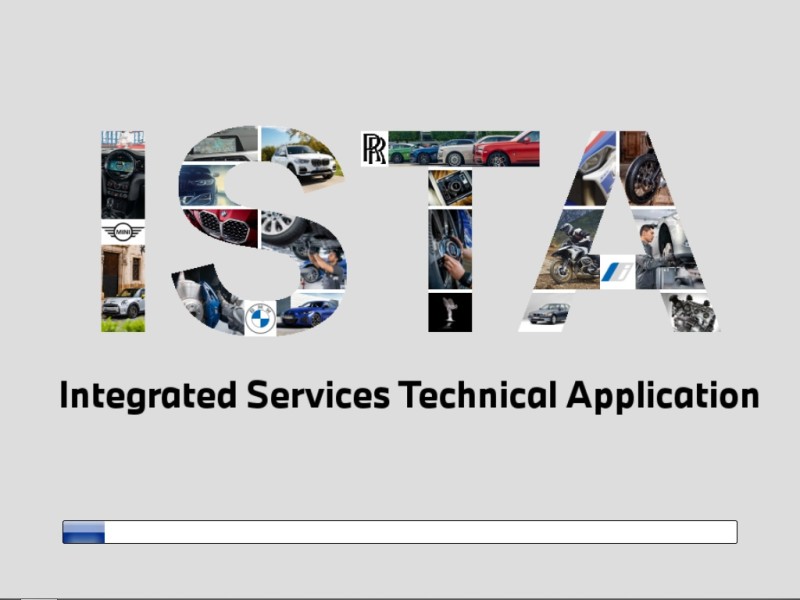Click the blue filled portion of progress bar
Screen dimensions: 800x600
pos(84,532)
